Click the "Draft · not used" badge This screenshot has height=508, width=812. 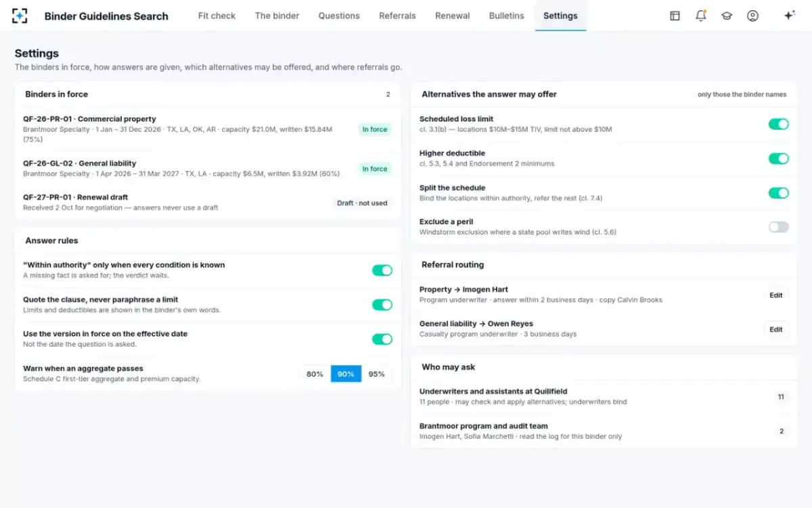[x=363, y=203]
